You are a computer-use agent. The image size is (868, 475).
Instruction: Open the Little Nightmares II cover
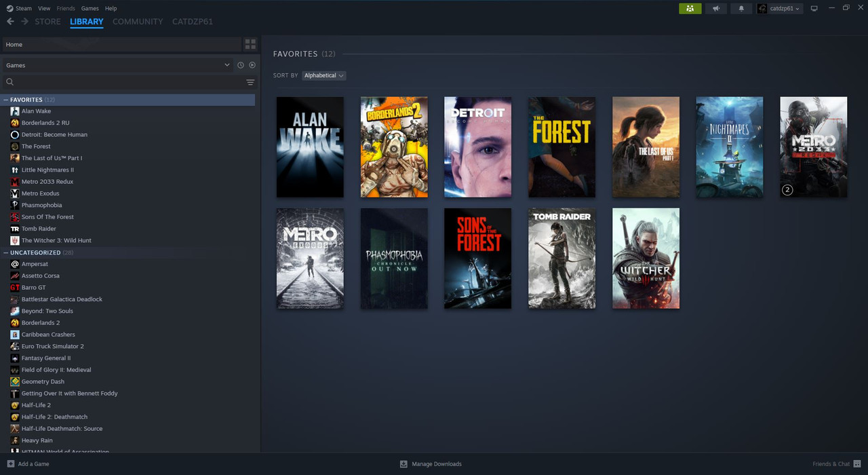pos(730,147)
